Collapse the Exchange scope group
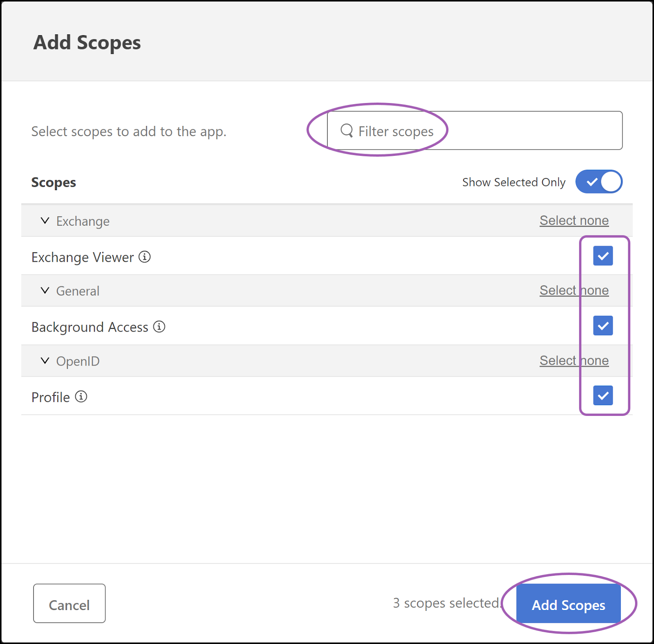This screenshot has height=644, width=654. [x=45, y=220]
